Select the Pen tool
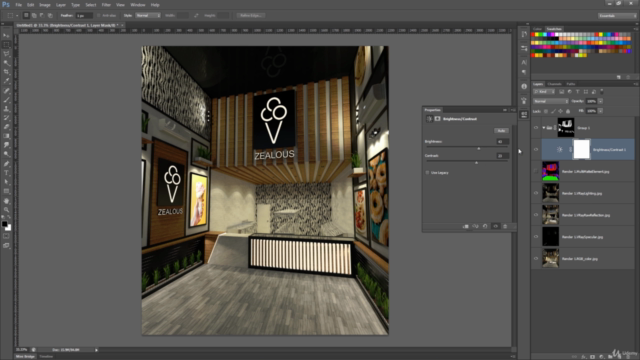640x360 pixels. tap(6, 164)
